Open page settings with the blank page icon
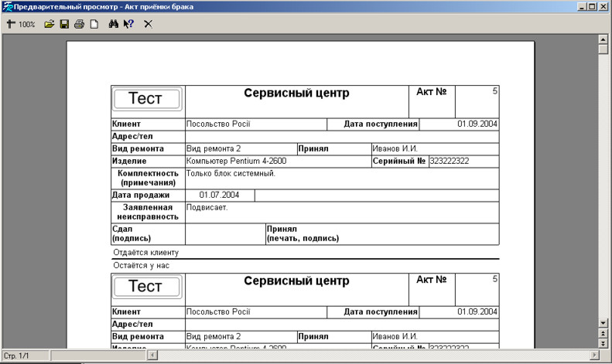The image size is (612, 364). (x=94, y=24)
